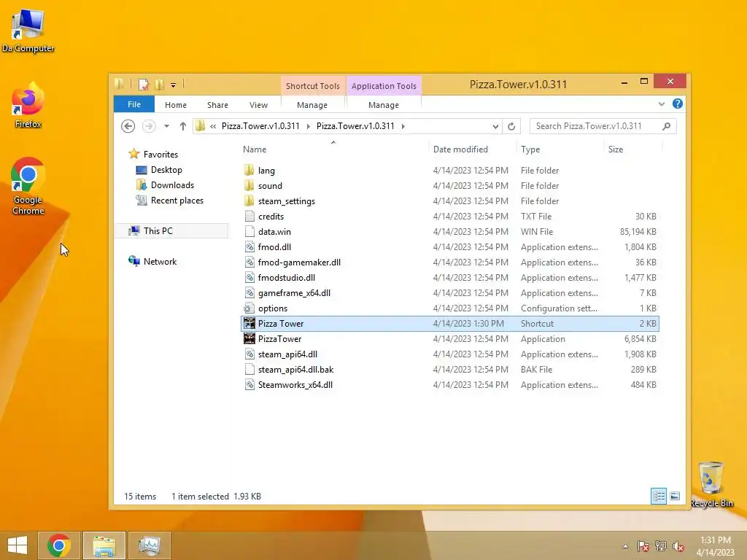Open Action Center flag icon in tray
Image resolution: width=747 pixels, height=560 pixels.
pyautogui.click(x=643, y=546)
